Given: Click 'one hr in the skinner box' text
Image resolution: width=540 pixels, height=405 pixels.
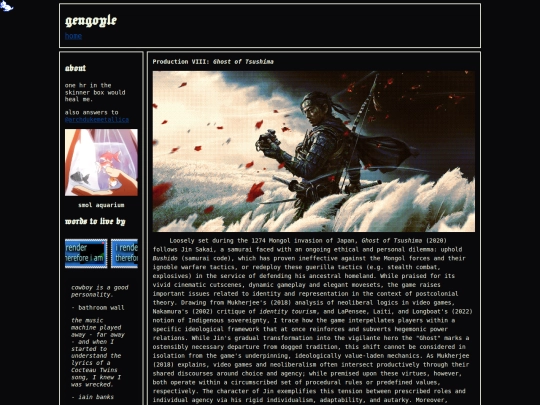Looking at the screenshot, I should (x=95, y=92).
